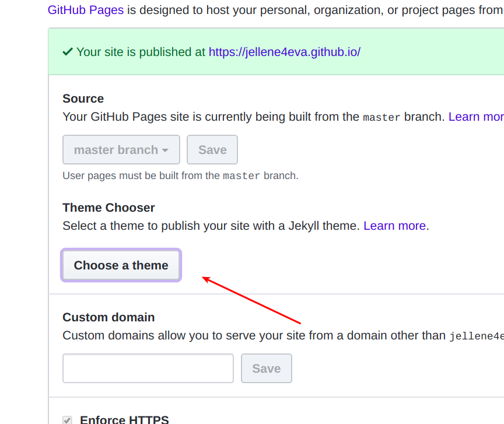Click the red arrow annotation head
This screenshot has width=504, height=424.
pyautogui.click(x=206, y=279)
